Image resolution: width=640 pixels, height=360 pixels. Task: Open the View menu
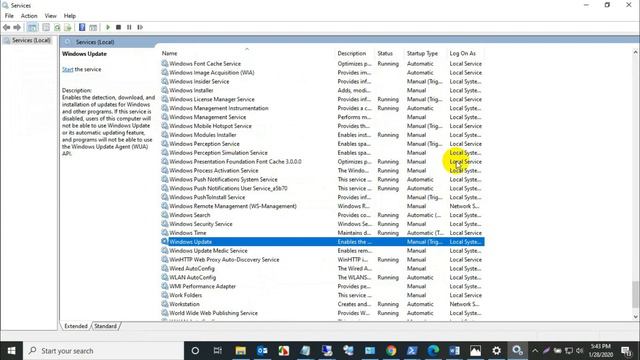[x=51, y=16]
